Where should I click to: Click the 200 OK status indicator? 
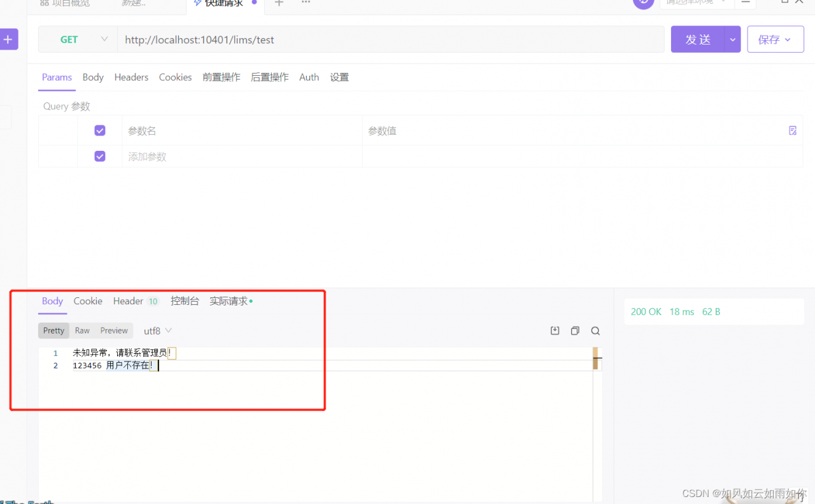click(x=646, y=311)
